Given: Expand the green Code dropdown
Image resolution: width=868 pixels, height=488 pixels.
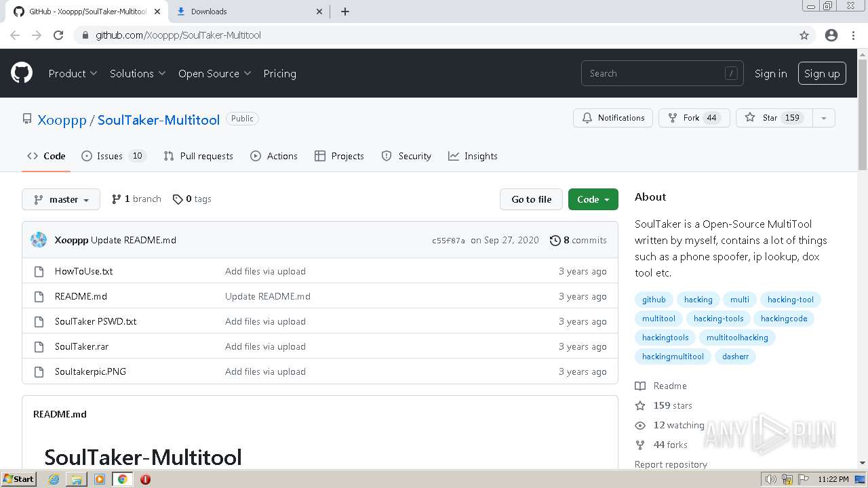Looking at the screenshot, I should pyautogui.click(x=593, y=199).
